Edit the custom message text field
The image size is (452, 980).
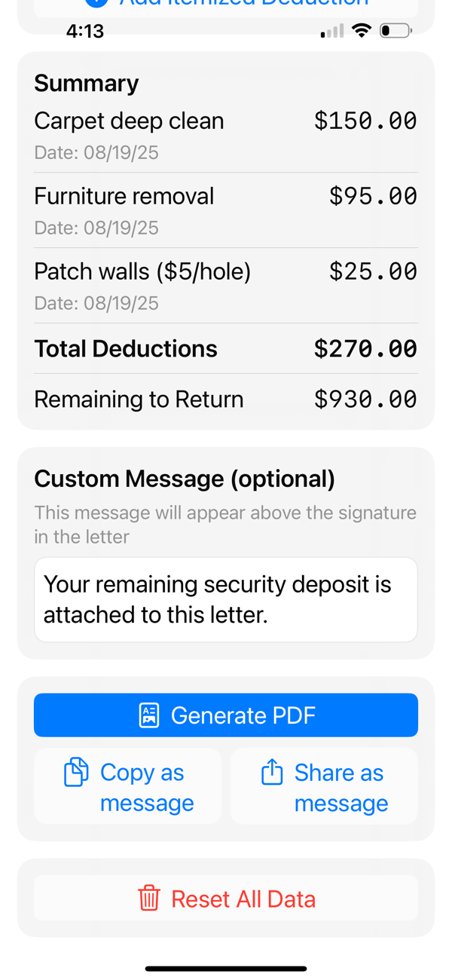[226, 599]
